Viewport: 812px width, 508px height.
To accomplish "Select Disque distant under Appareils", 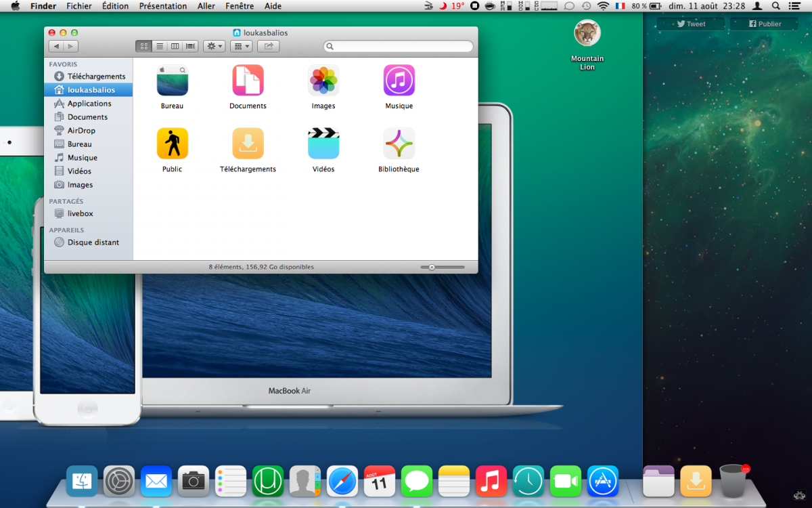I will 89,242.
